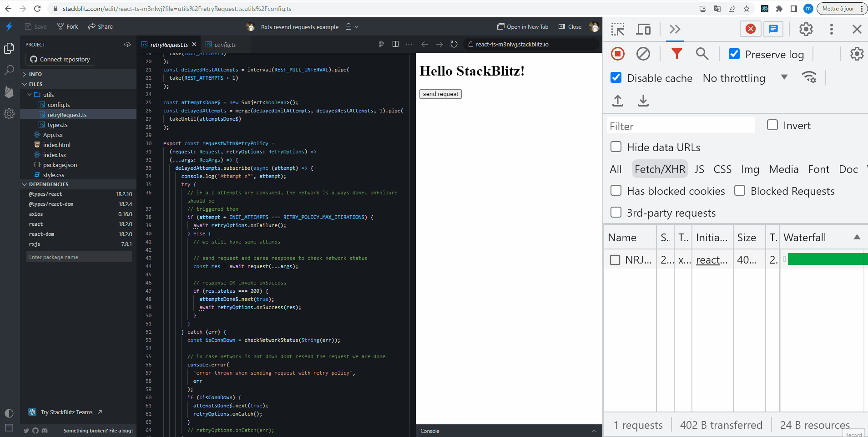Click the StackBlitz lightning logo
This screenshot has height=437, width=868.
(x=9, y=26)
